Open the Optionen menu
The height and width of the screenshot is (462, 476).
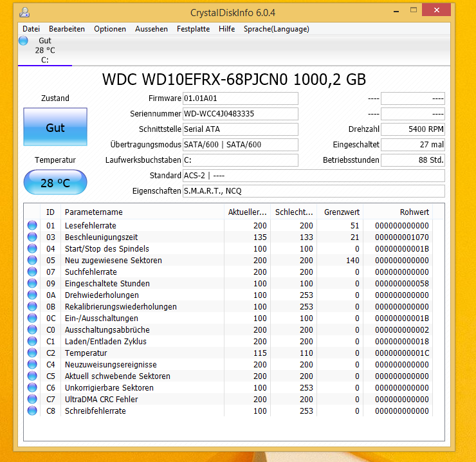[110, 29]
